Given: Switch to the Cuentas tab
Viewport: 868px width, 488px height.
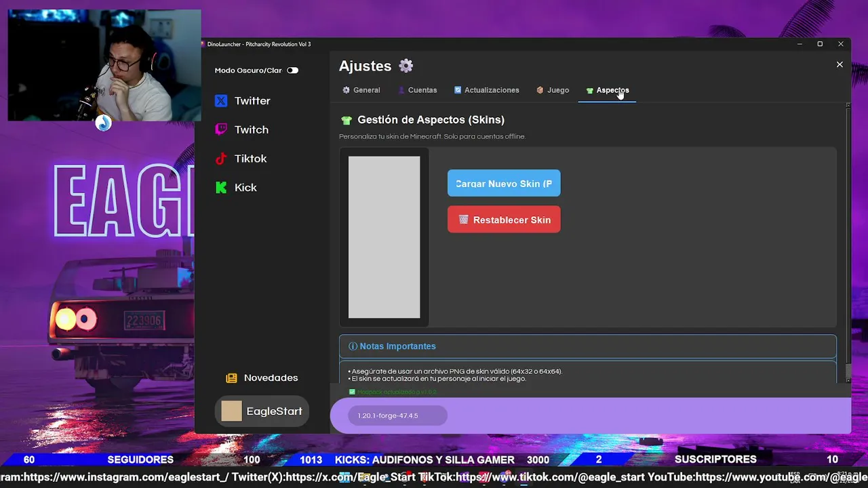Looking at the screenshot, I should click(x=417, y=90).
